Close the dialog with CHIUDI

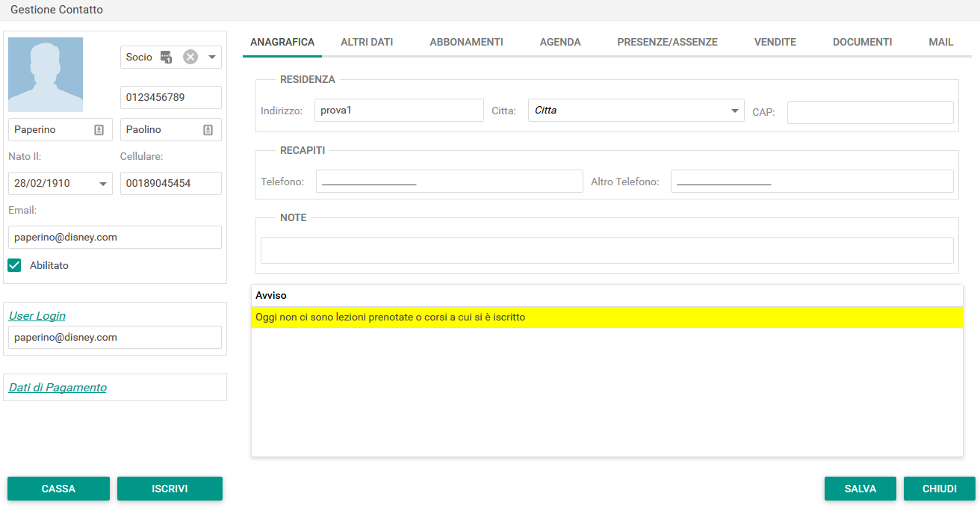[x=940, y=489]
